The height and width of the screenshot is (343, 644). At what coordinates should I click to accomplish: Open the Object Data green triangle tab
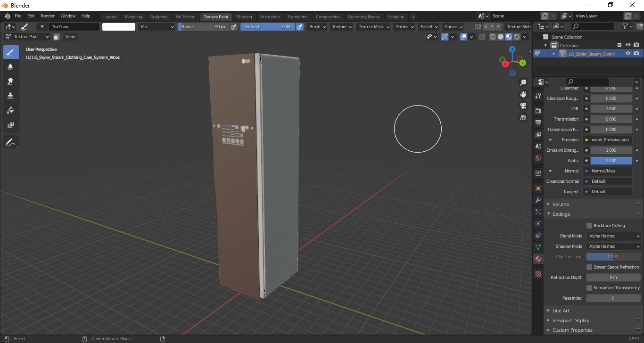[538, 247]
